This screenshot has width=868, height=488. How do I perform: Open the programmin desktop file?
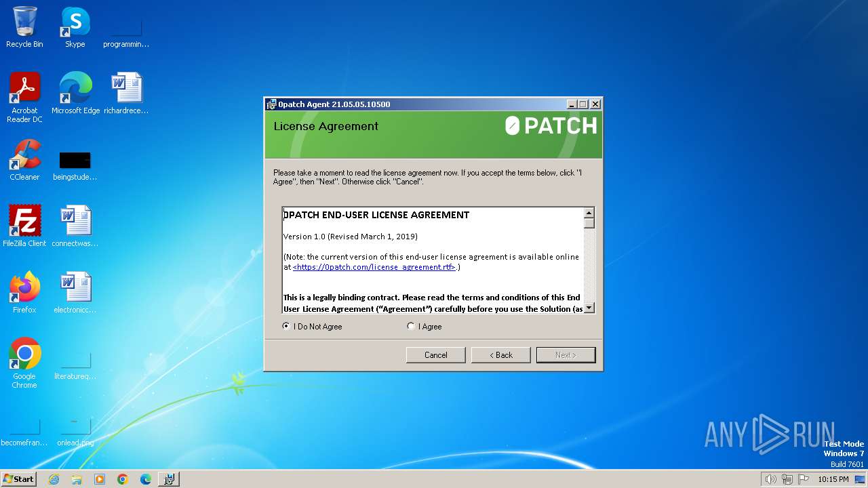126,33
